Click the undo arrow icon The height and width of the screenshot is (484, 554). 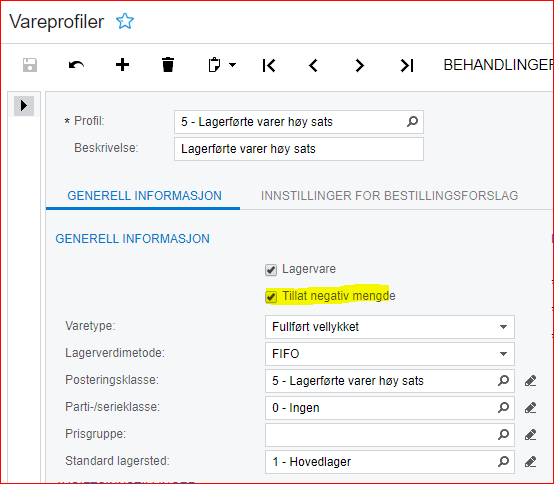pos(76,65)
